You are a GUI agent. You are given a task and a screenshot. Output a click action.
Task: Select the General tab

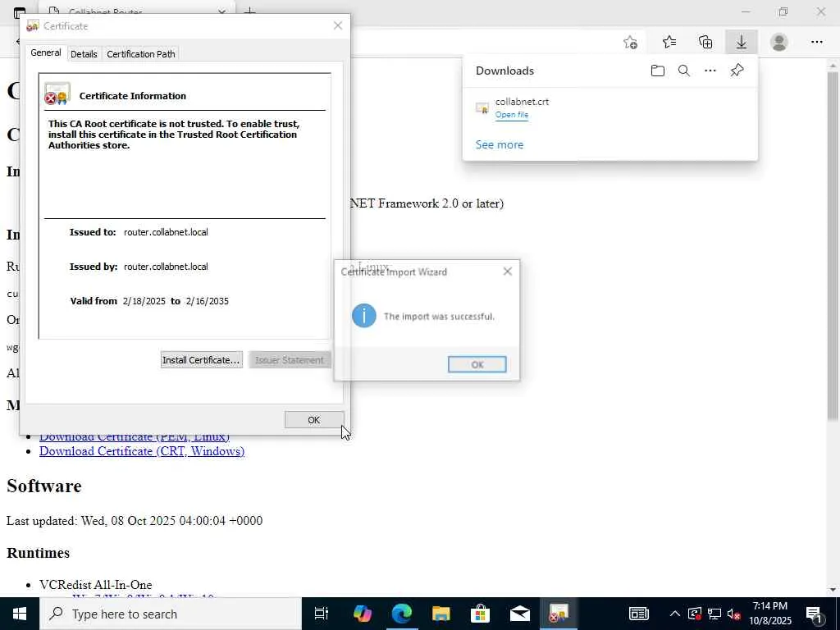[x=46, y=52]
